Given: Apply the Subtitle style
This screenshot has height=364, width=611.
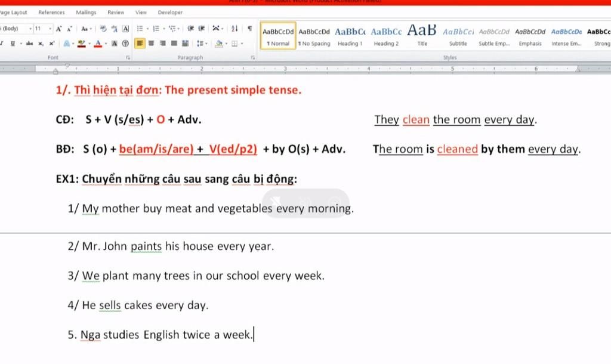Looking at the screenshot, I should click(x=458, y=36).
